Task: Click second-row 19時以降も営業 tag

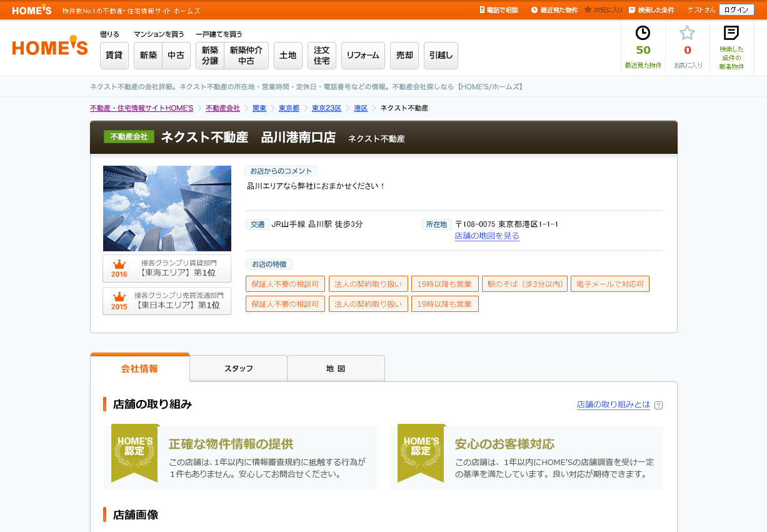Action: pyautogui.click(x=445, y=304)
